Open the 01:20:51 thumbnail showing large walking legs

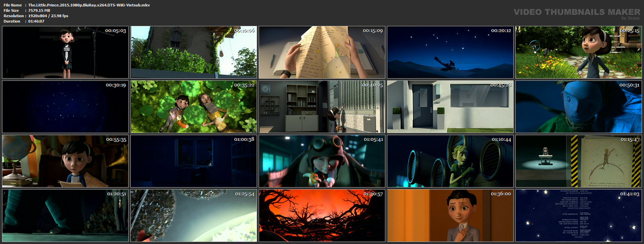click(x=65, y=215)
